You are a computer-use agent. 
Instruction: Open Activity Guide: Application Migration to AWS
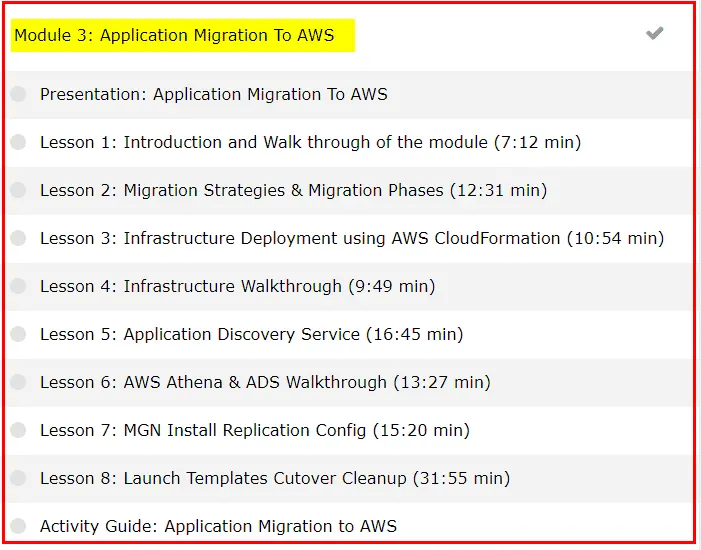click(x=218, y=526)
